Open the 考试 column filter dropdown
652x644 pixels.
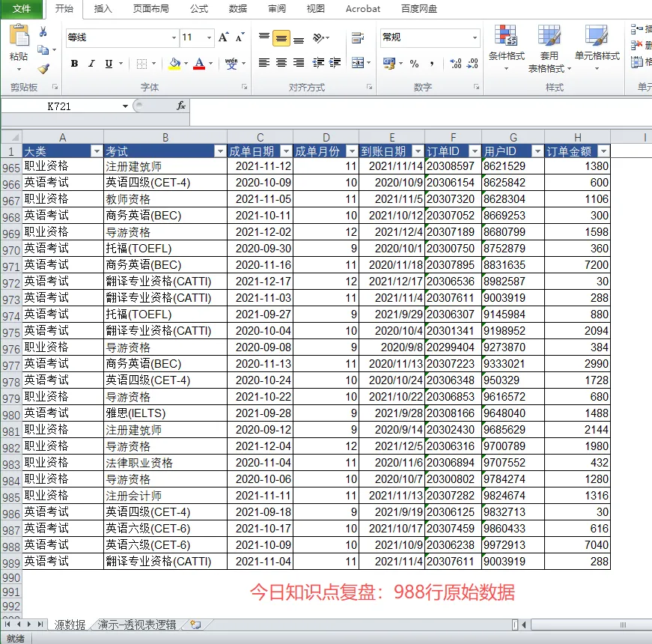pyautogui.click(x=220, y=151)
